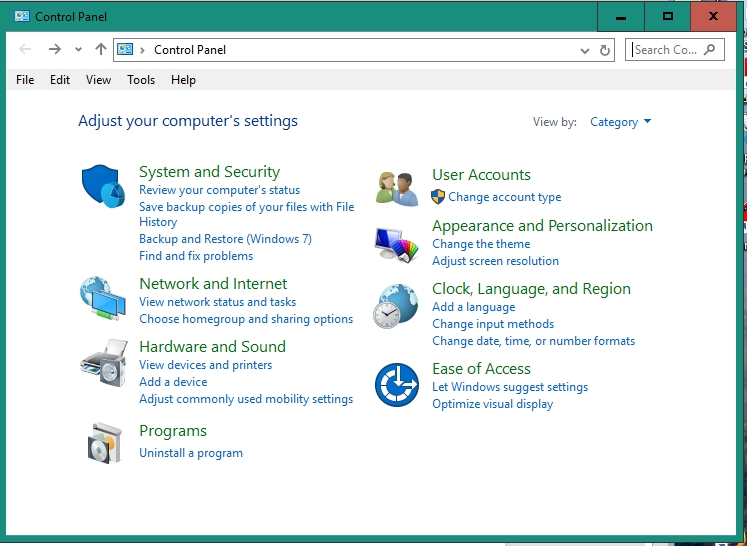Screen dimensions: 747x546
Task: Open the Clock, Language, and Region icon
Action: coord(396,306)
